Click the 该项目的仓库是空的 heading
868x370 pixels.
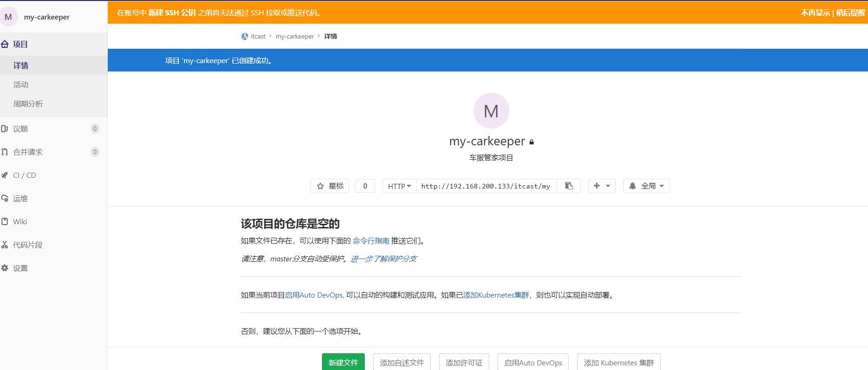coord(290,224)
